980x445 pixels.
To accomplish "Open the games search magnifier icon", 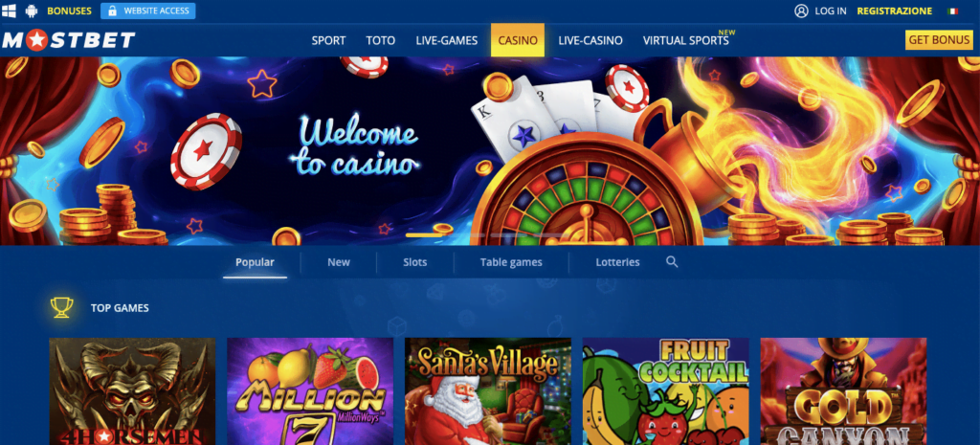I will tap(672, 262).
